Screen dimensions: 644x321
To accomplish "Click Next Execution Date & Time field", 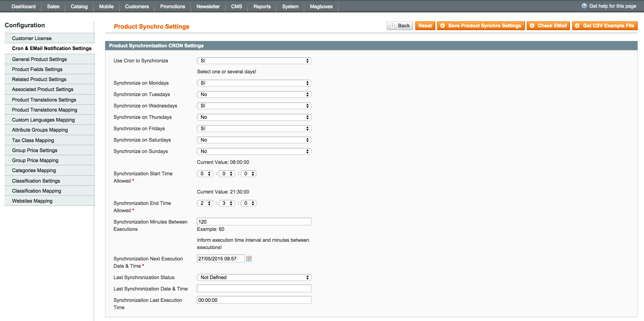I will point(221,258).
